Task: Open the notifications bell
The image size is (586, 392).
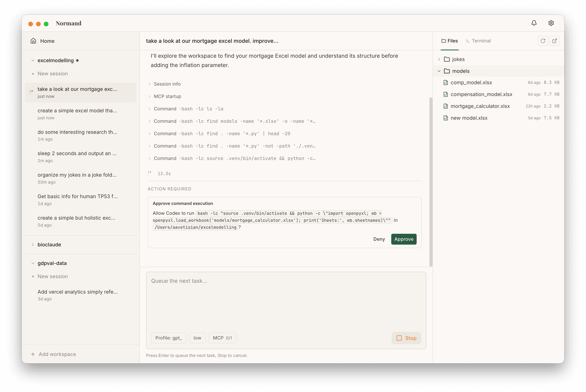Action: tap(534, 23)
